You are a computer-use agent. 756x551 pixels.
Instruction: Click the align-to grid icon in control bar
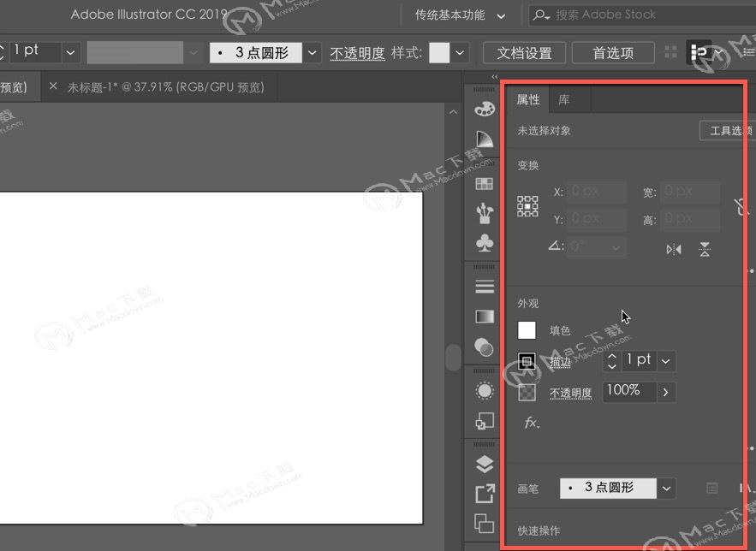(x=670, y=52)
